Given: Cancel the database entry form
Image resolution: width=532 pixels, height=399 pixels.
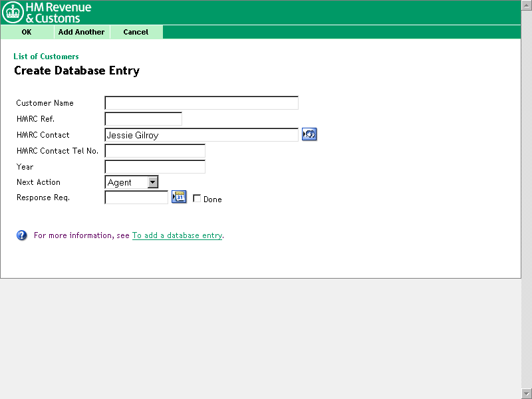Looking at the screenshot, I should (136, 32).
